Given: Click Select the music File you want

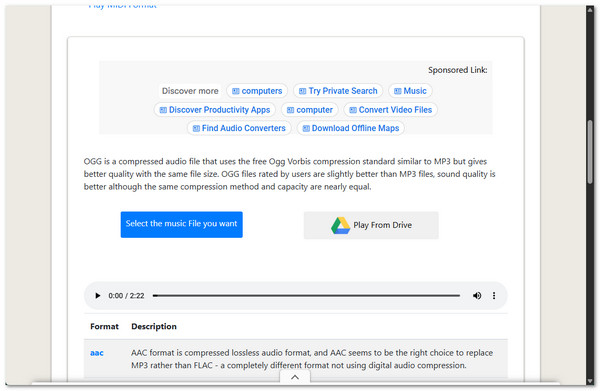Looking at the screenshot, I should (181, 225).
